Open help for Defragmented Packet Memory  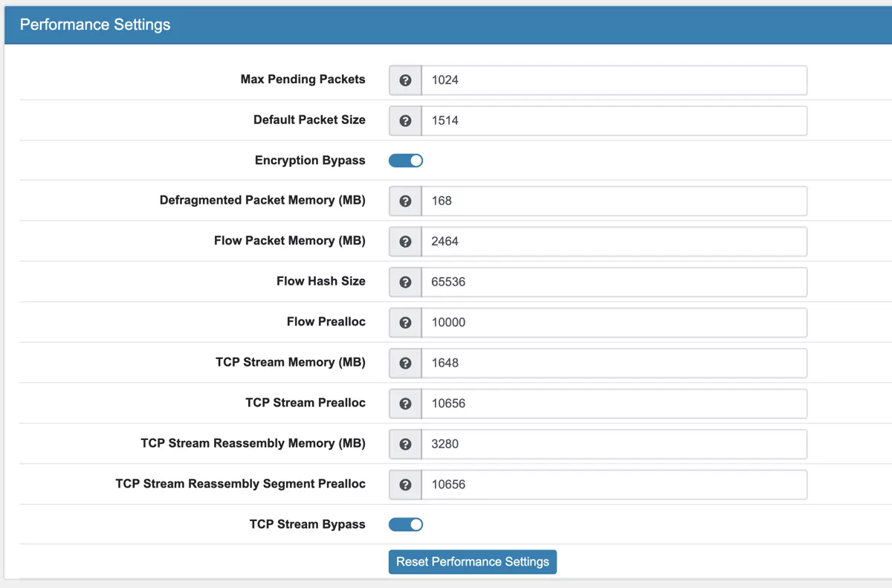405,201
